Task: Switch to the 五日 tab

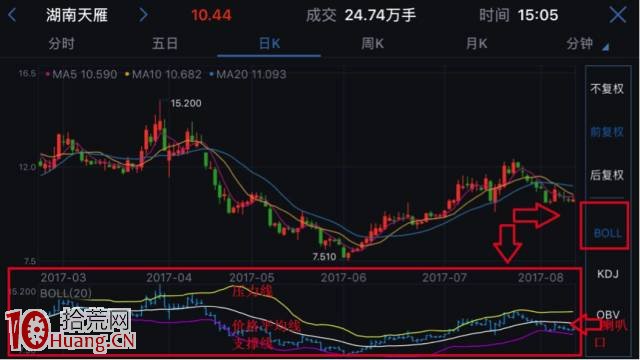Action: click(x=165, y=43)
